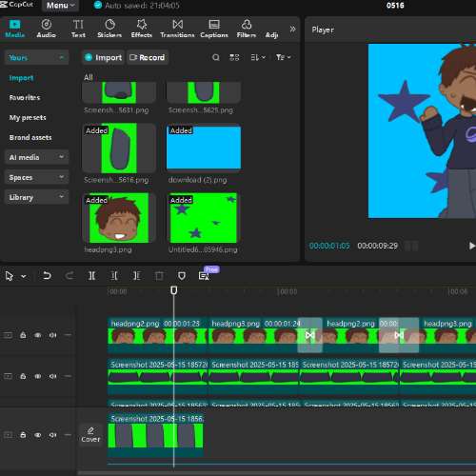Select Import in the sidebar

pyautogui.click(x=21, y=78)
